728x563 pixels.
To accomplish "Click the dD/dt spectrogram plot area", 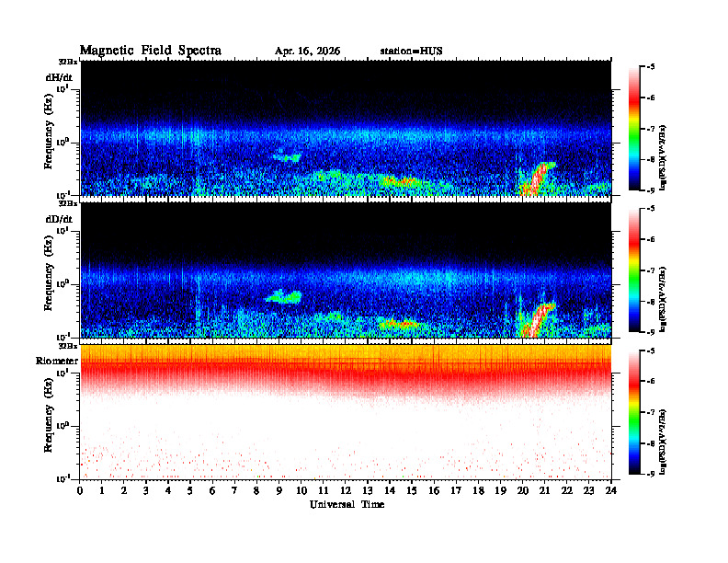I will tap(346, 270).
